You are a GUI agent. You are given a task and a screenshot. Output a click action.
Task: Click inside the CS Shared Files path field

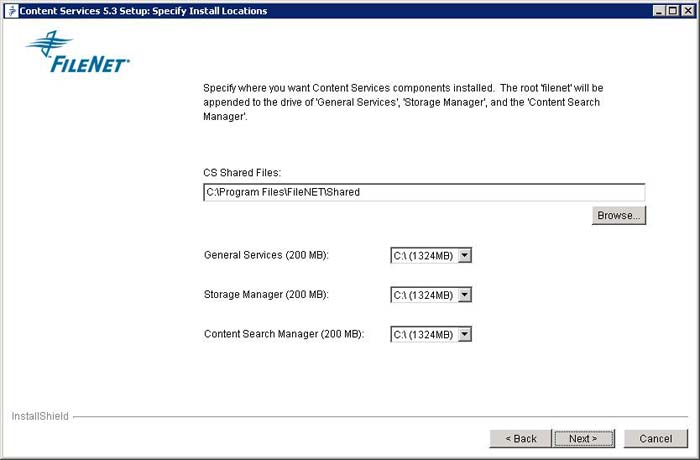click(x=424, y=192)
